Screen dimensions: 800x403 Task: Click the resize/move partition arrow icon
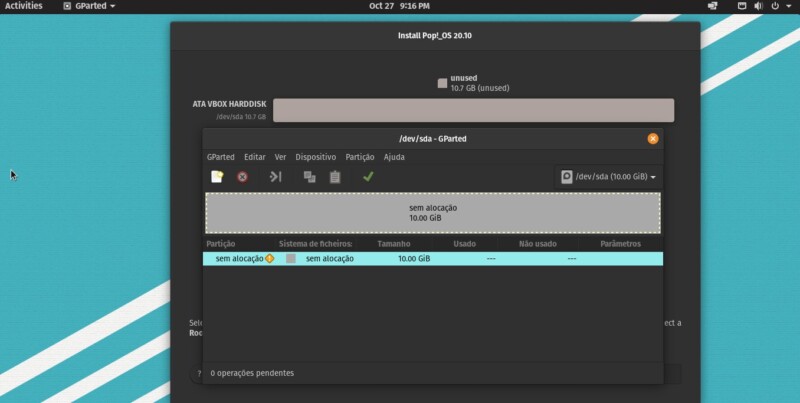276,177
